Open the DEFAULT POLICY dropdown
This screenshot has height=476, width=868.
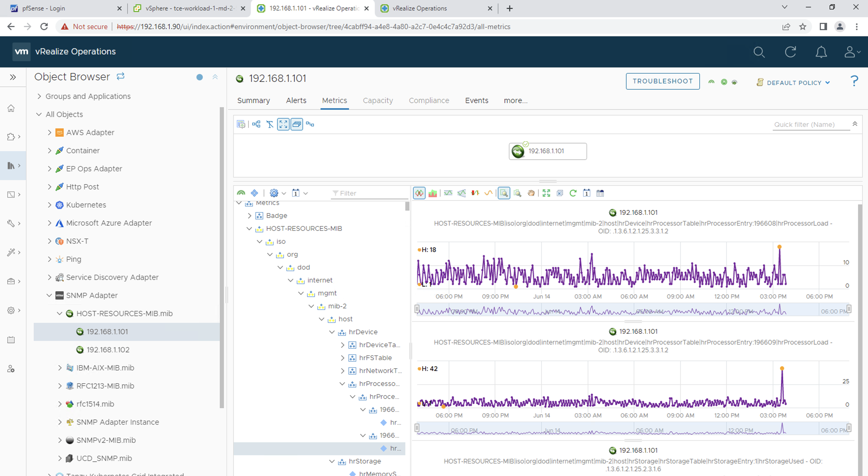tap(793, 83)
